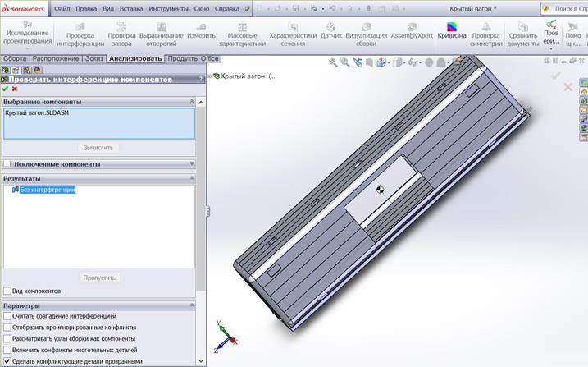Cancel with the red X in panel
Viewport: 588px width, 367px height.
[x=15, y=89]
